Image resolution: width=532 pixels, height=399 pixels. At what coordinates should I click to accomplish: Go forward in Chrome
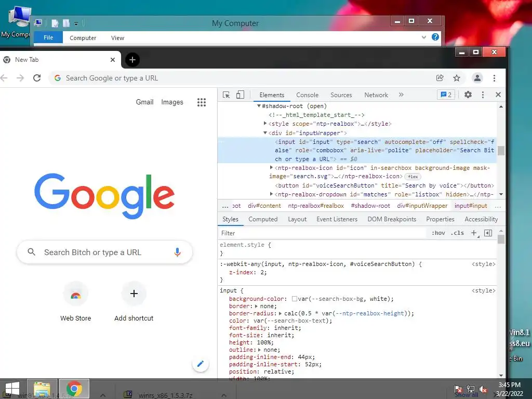(x=20, y=78)
